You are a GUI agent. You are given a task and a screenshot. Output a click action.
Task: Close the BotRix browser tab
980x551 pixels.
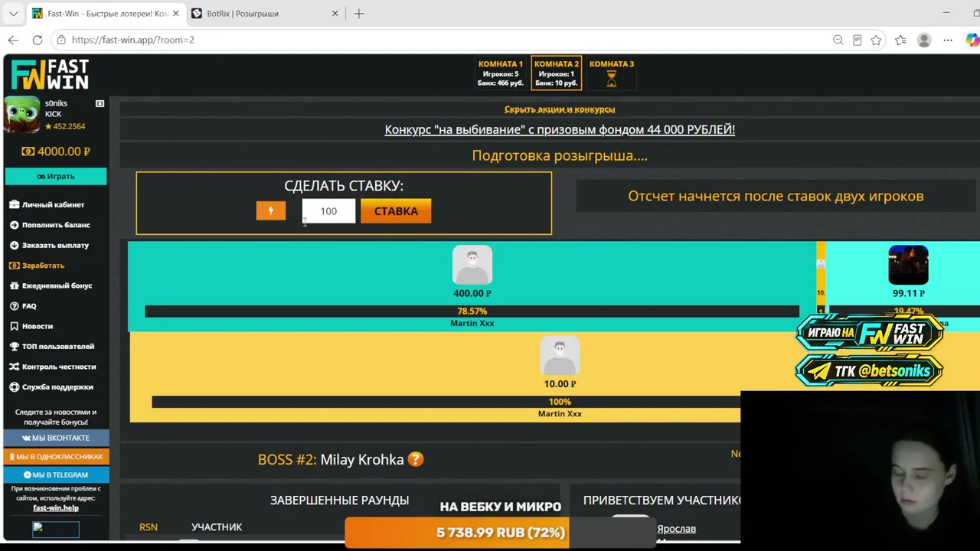tap(335, 14)
